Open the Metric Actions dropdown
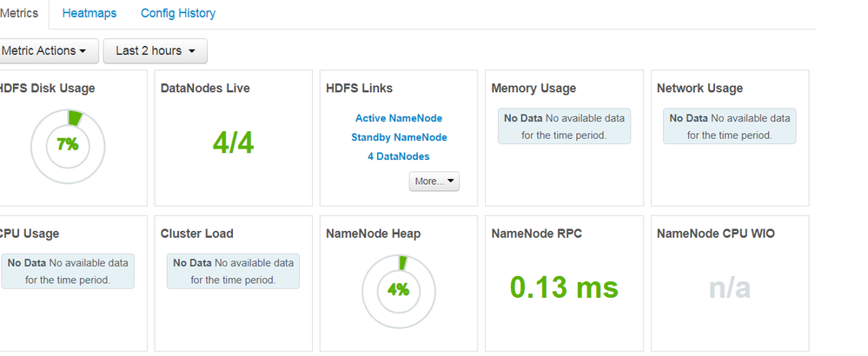Viewport: 868px width, 356px height. pos(44,51)
